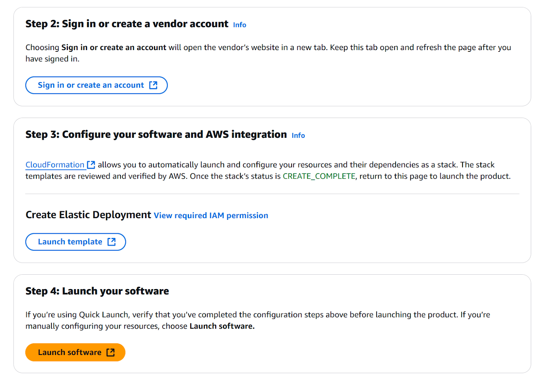The image size is (549, 392).
Task: Click the horizontal divider line in the Step 3 panel
Action: click(x=272, y=194)
